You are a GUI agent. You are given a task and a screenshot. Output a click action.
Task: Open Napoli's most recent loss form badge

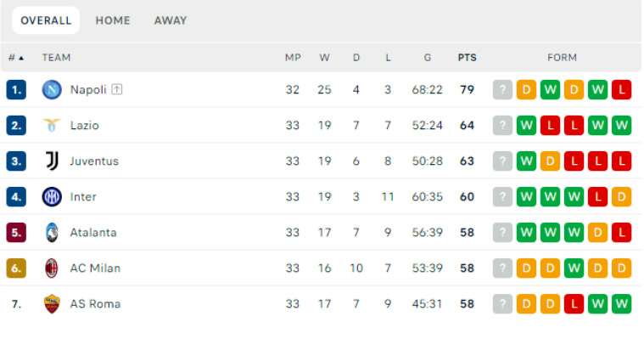(x=621, y=90)
